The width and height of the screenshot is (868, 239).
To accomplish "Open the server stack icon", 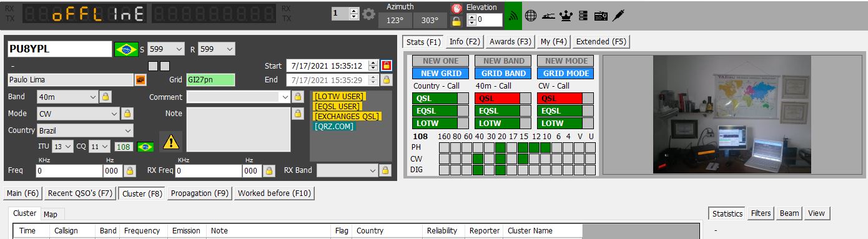I will (x=583, y=16).
